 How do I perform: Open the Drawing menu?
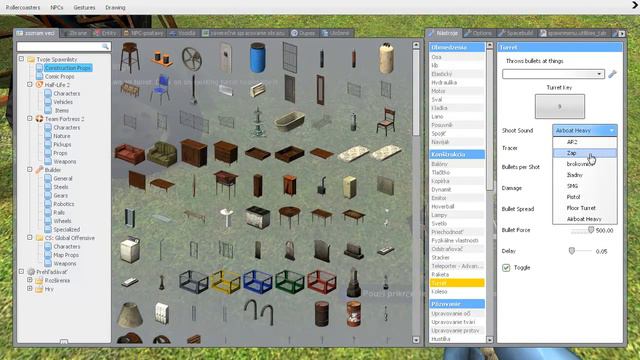click(115, 7)
